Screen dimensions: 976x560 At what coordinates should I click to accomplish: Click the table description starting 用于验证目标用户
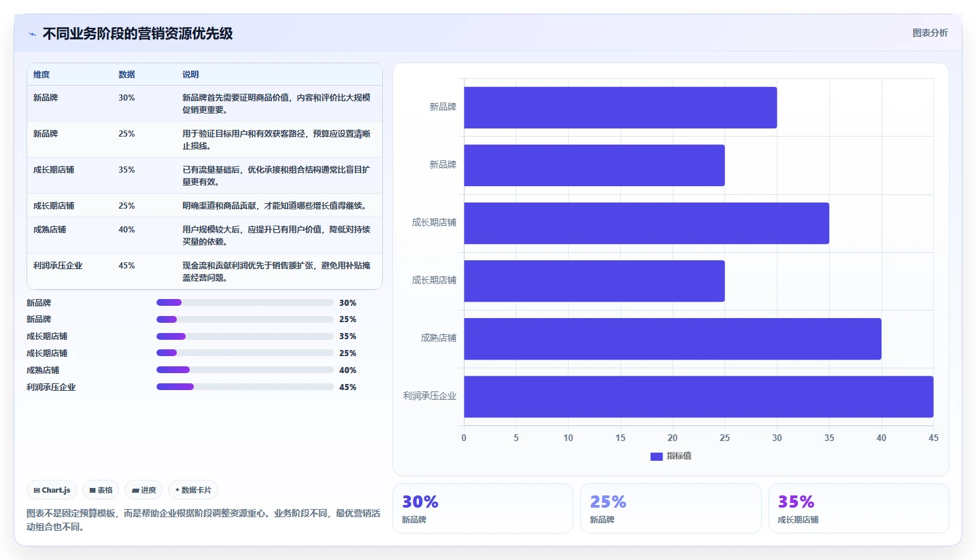[276, 139]
